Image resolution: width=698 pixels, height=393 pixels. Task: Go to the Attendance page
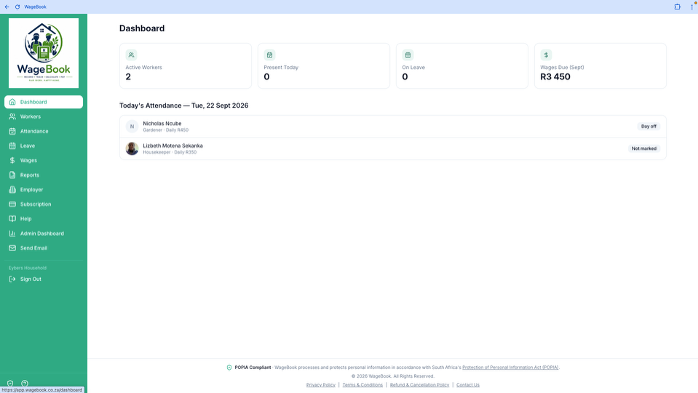[x=44, y=131]
